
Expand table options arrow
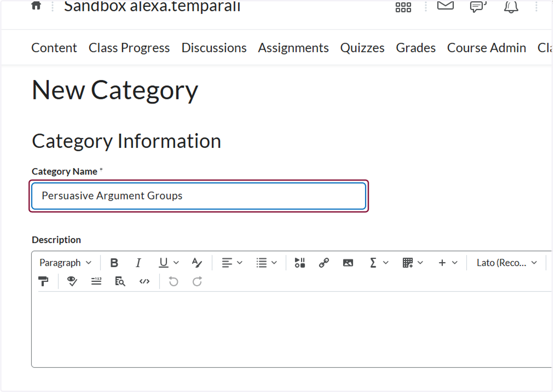(420, 263)
